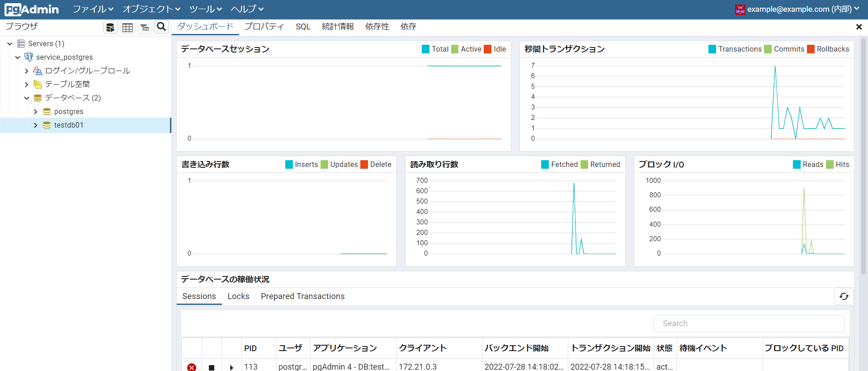Cancel active query for PID 113

212,367
